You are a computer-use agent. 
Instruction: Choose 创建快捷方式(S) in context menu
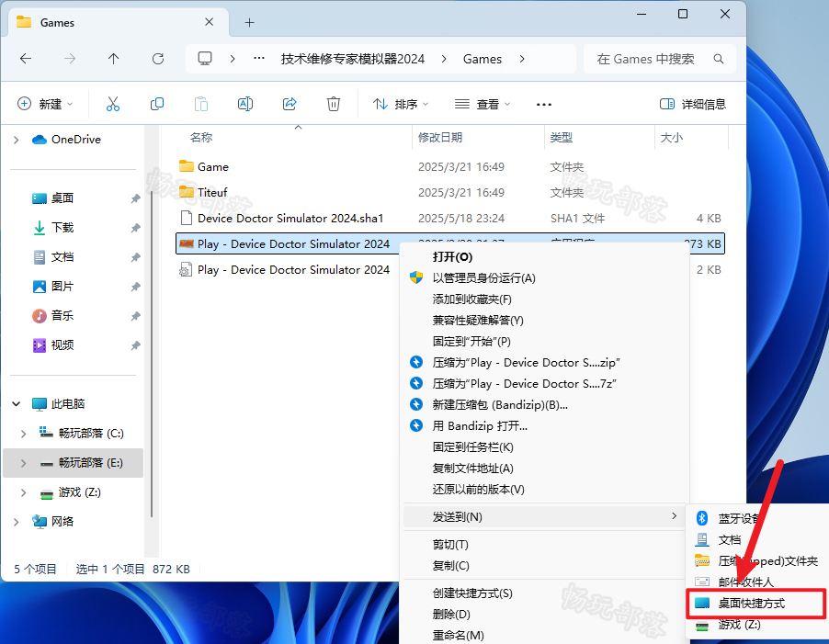click(x=546, y=593)
